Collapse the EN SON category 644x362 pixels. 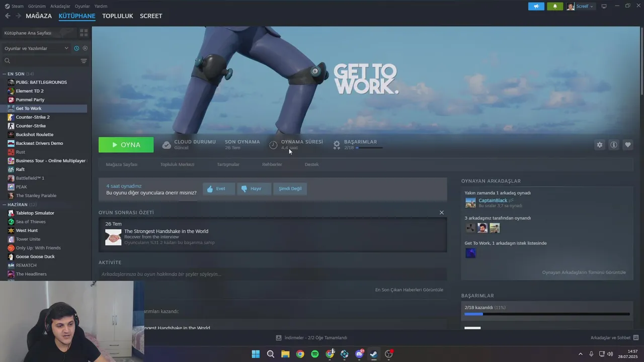pos(5,74)
